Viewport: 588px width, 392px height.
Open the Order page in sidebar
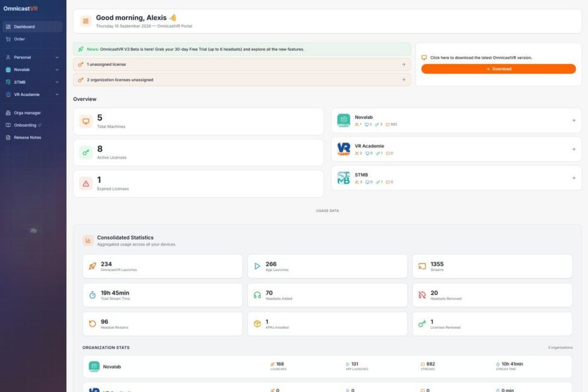pyautogui.click(x=32, y=39)
